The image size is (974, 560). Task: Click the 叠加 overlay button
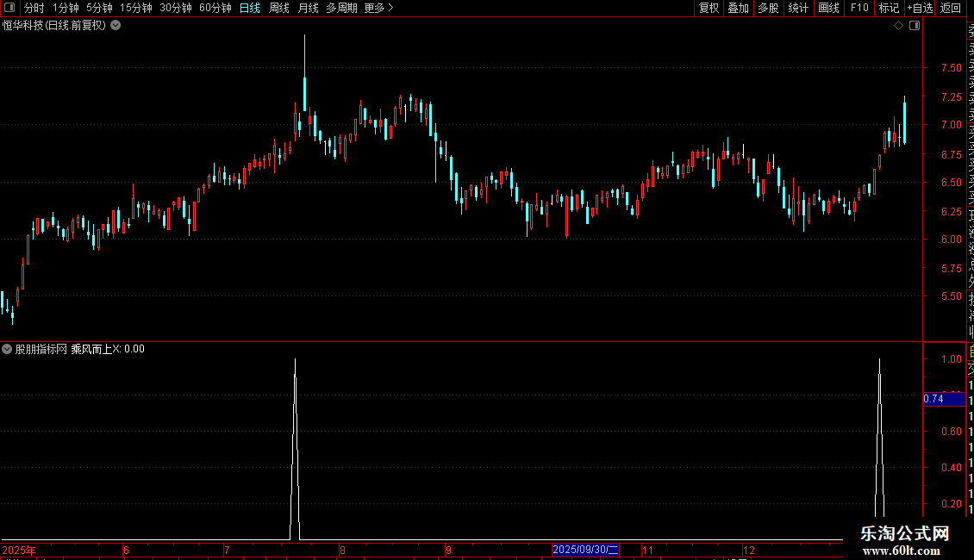(738, 8)
